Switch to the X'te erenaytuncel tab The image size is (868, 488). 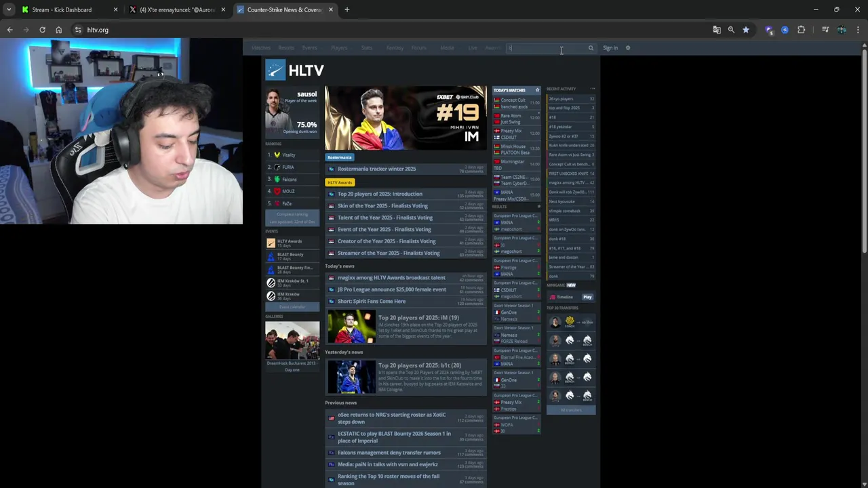[x=178, y=9]
